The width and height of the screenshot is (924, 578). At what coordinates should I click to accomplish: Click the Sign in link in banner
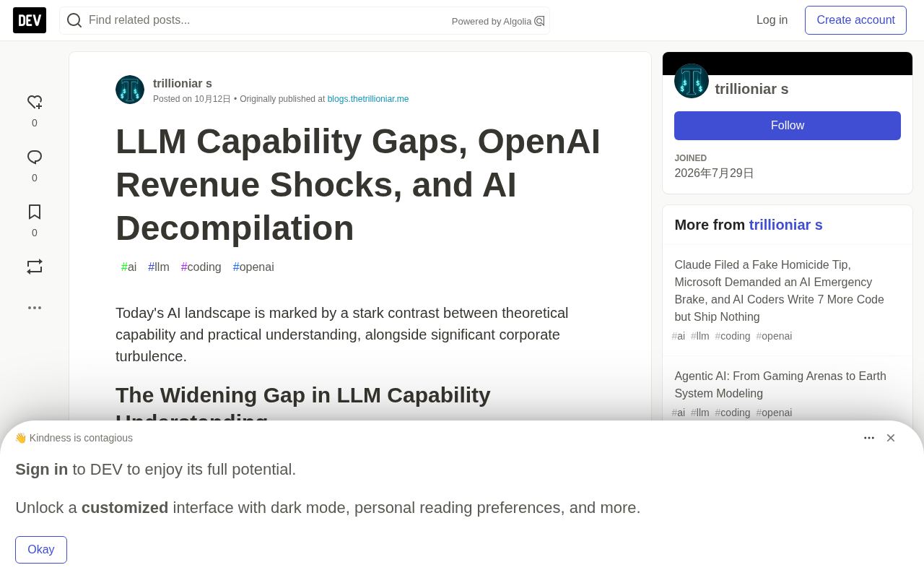42,470
